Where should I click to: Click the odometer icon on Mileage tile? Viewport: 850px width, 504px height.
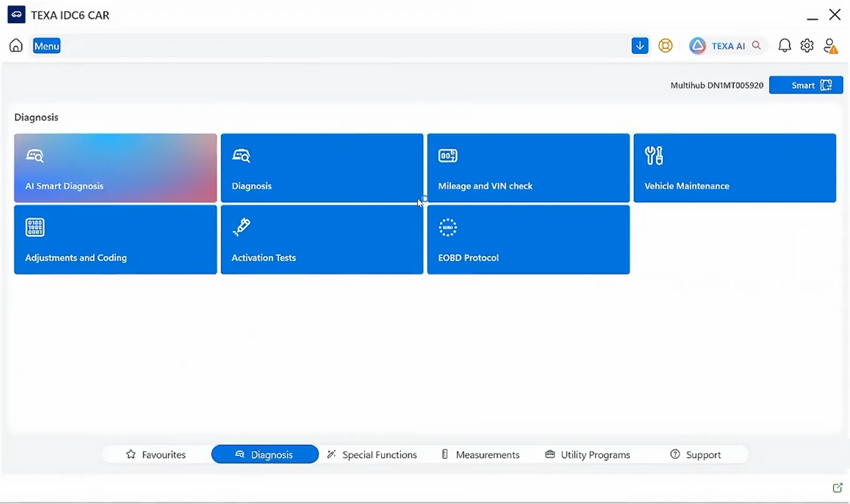click(448, 156)
